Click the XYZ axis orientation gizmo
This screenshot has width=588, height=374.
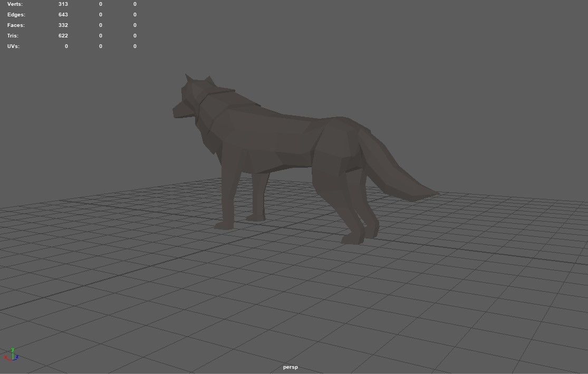point(12,355)
